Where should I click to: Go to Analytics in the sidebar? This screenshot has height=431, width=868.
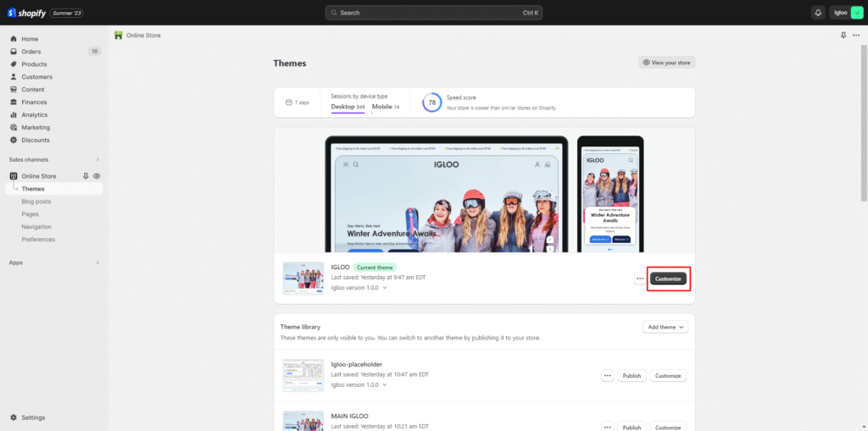coord(35,114)
